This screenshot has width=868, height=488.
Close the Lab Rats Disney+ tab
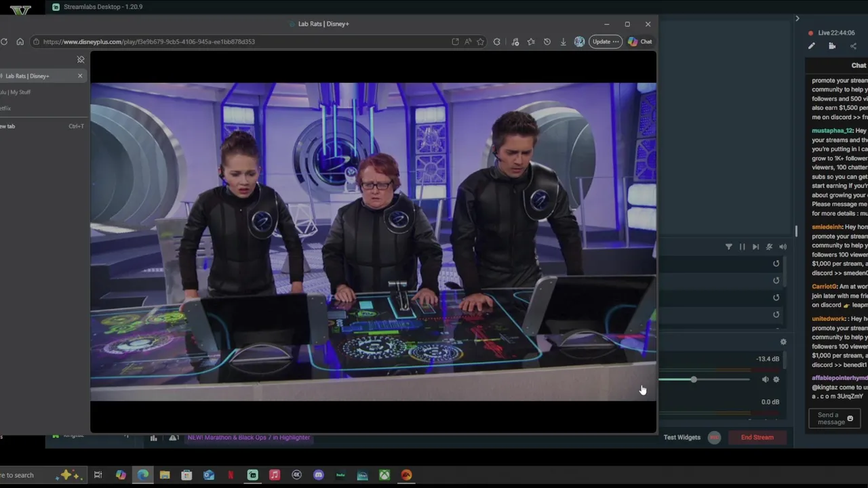click(80, 76)
